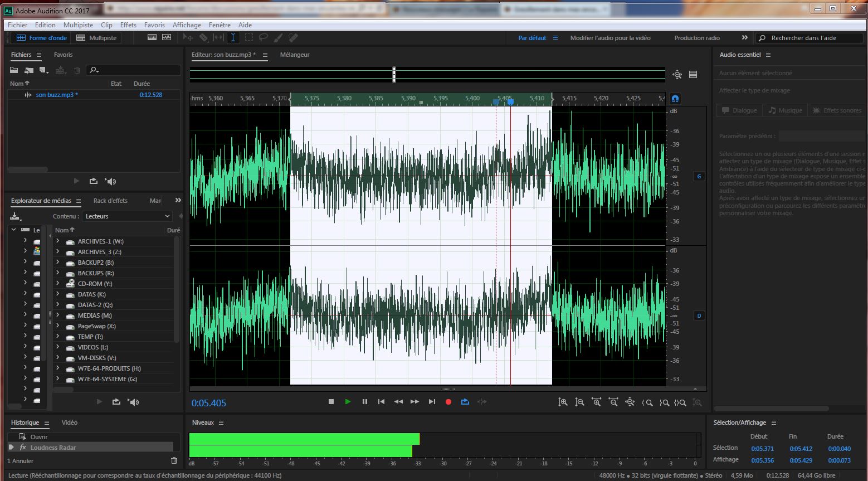Viewport: 868px width, 481px height.
Task: Click the blue headphones icon beside the timeline
Action: [675, 99]
